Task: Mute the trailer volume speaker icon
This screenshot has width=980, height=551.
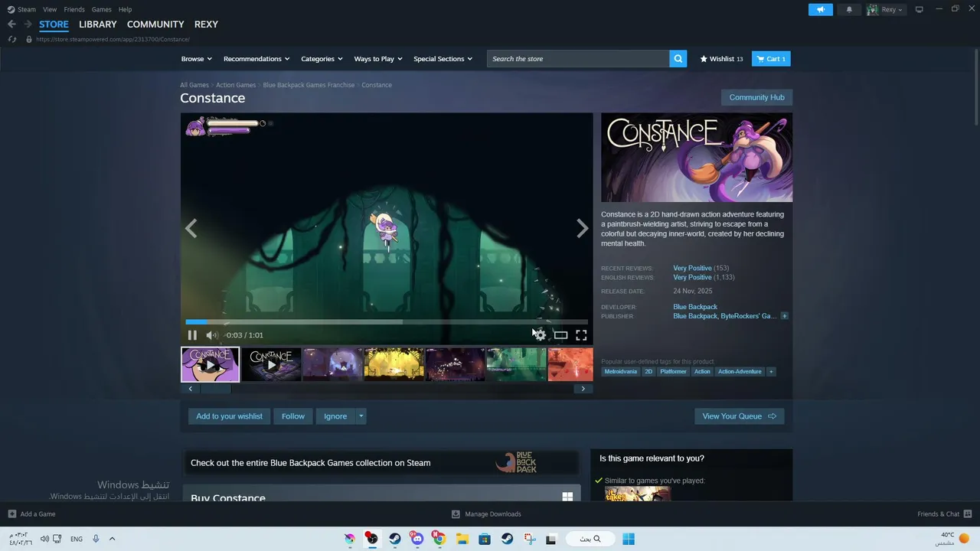Action: click(x=212, y=335)
